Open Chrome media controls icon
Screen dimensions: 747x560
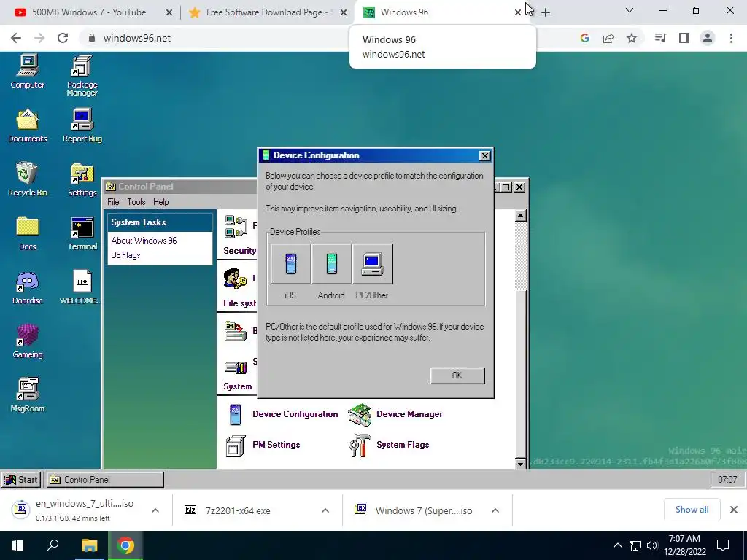click(x=660, y=38)
